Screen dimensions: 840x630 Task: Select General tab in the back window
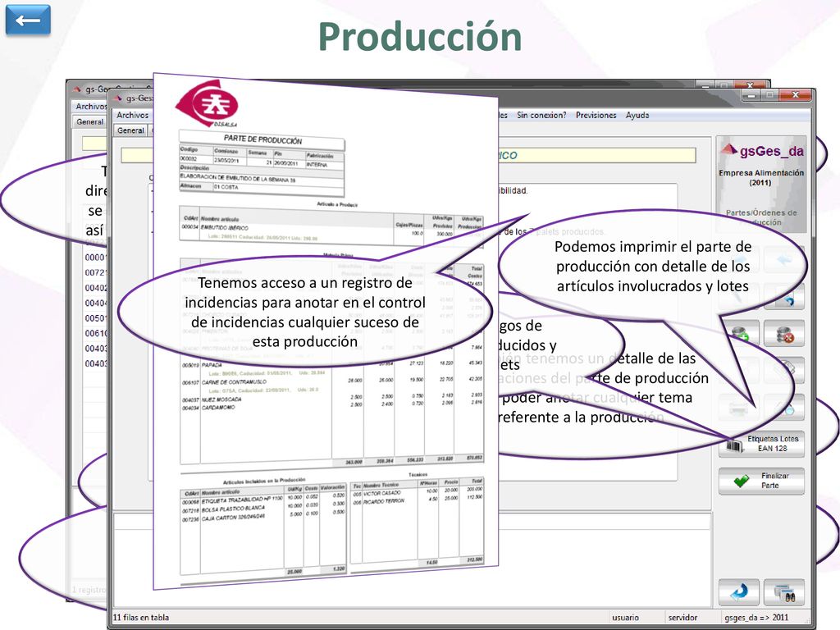tap(89, 121)
